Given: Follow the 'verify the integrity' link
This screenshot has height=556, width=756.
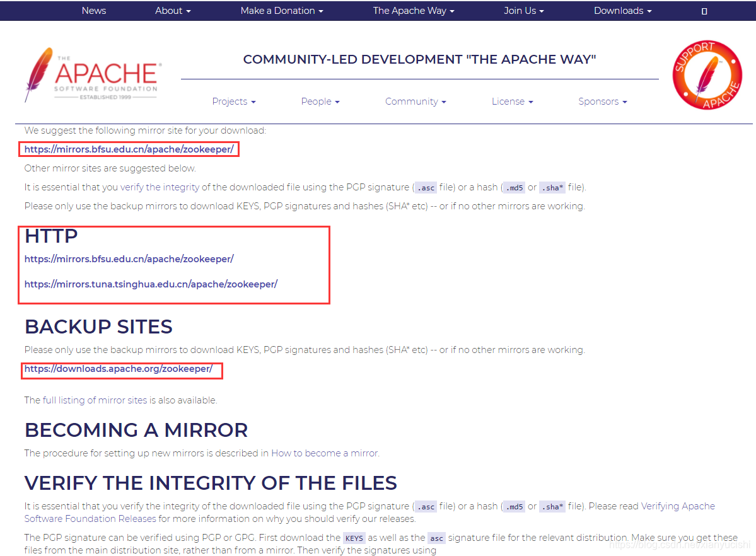Looking at the screenshot, I should (x=160, y=187).
